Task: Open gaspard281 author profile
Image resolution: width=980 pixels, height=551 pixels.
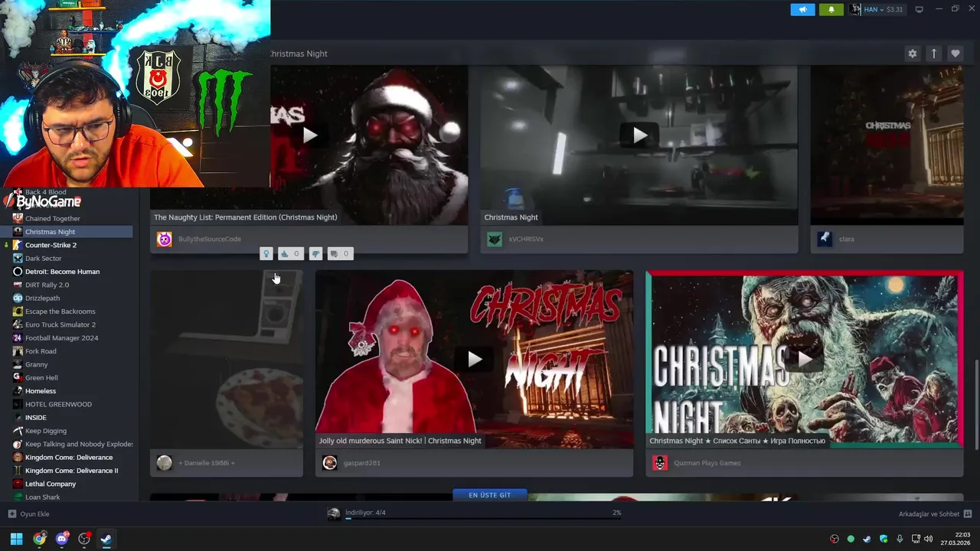Action: [x=361, y=463]
